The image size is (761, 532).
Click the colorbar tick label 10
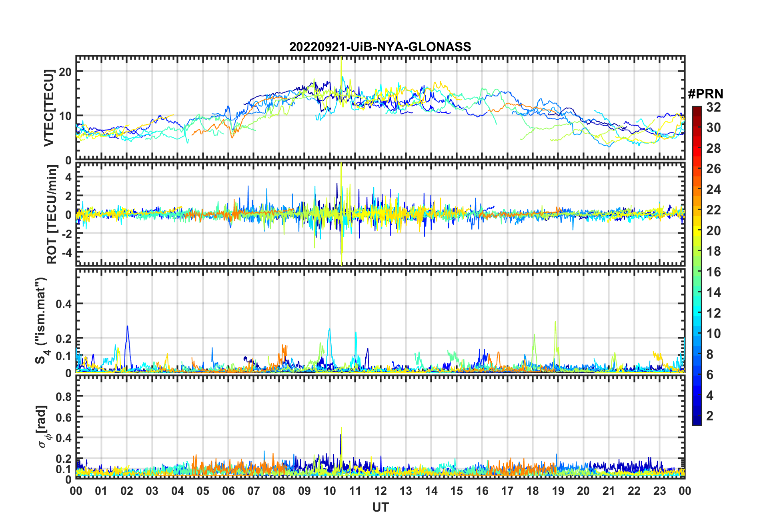pos(713,334)
